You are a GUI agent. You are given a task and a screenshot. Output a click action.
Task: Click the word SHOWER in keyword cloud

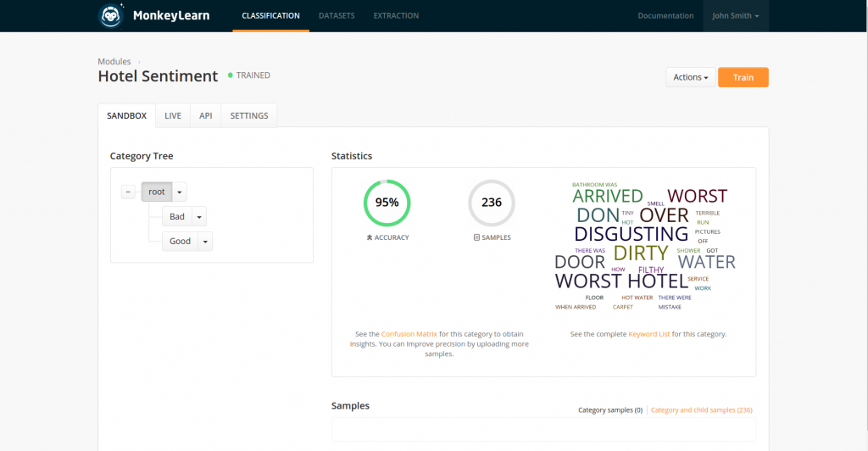pos(688,251)
